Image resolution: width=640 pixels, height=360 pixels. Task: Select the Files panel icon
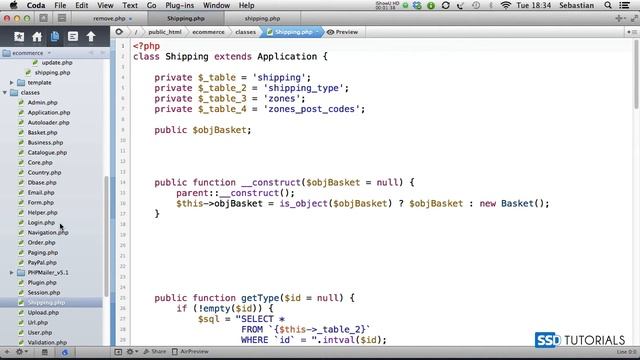pyautogui.click(x=55, y=37)
